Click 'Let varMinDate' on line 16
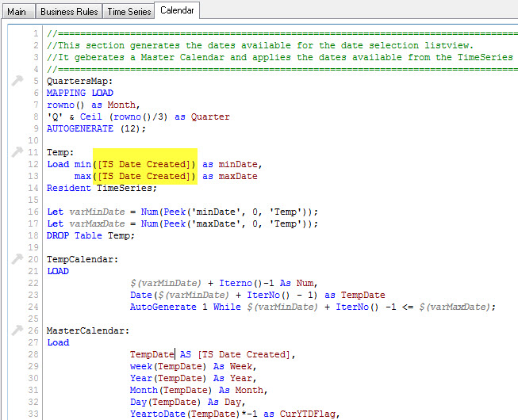 pos(86,212)
